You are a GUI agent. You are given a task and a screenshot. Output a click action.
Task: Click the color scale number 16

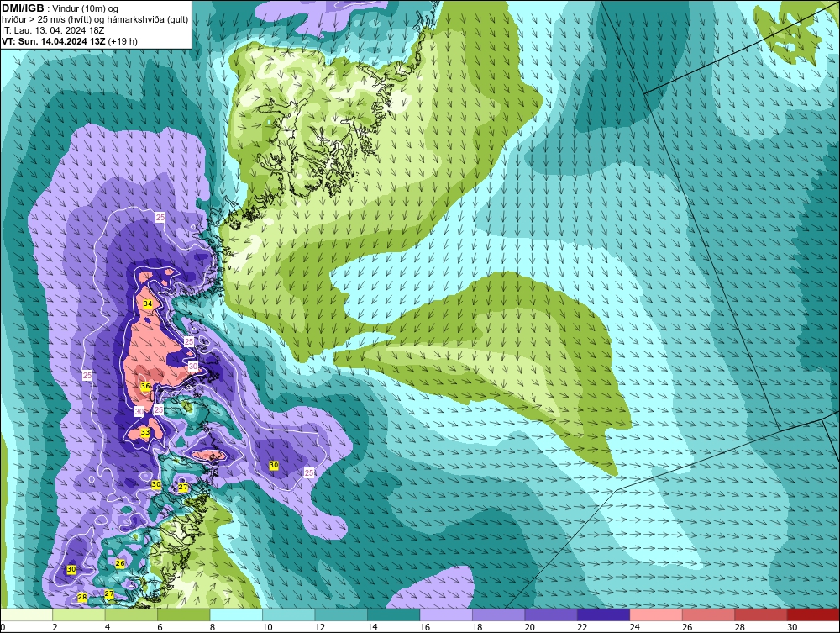(x=425, y=627)
